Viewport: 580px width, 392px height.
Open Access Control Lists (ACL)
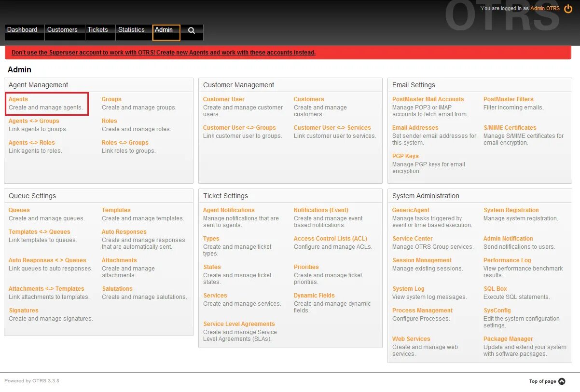click(331, 239)
